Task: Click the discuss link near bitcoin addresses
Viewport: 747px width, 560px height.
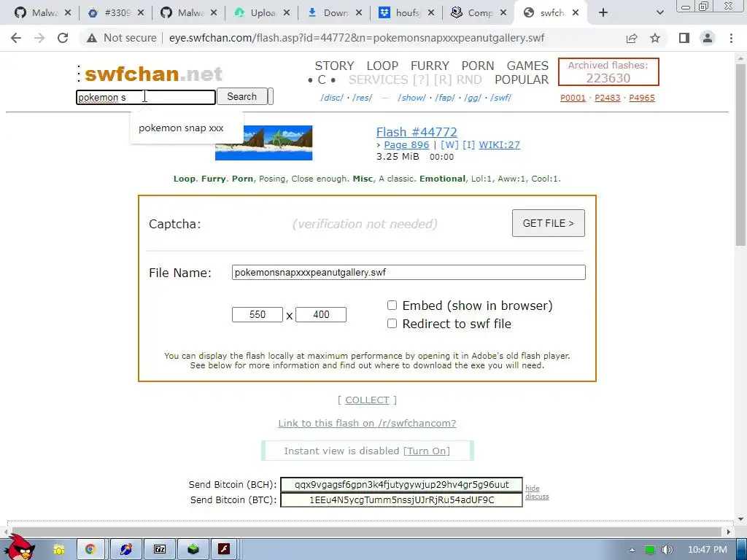Action: [537, 496]
